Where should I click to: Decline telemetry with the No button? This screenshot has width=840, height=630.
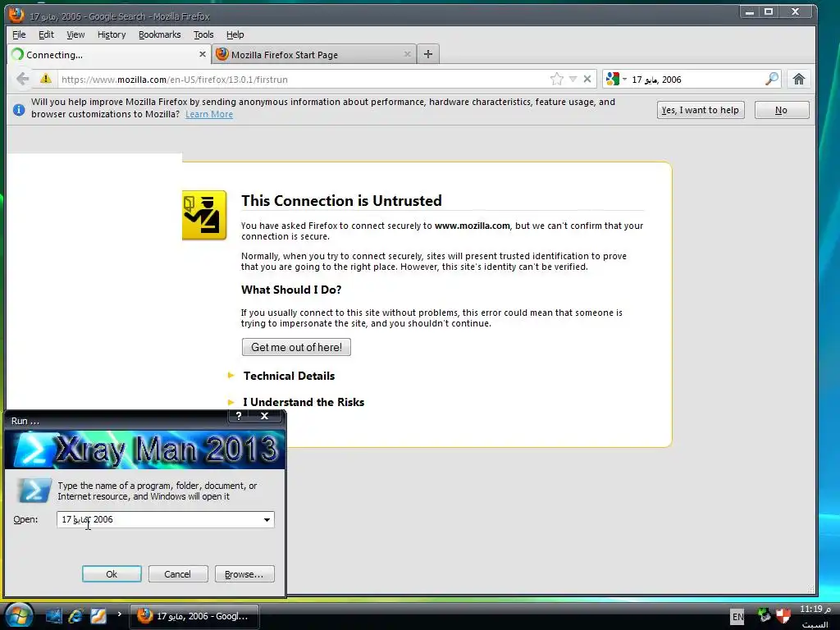click(x=782, y=110)
